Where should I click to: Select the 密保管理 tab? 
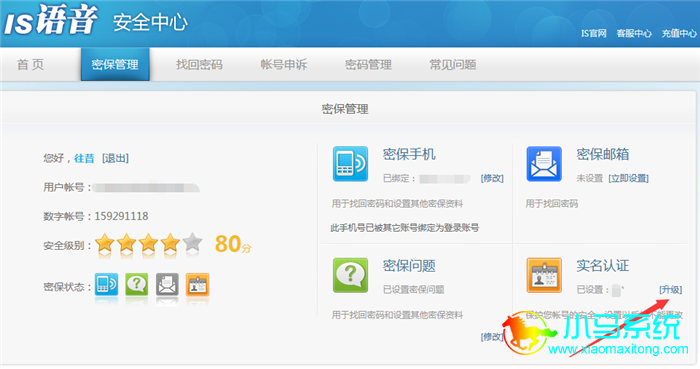pos(115,65)
